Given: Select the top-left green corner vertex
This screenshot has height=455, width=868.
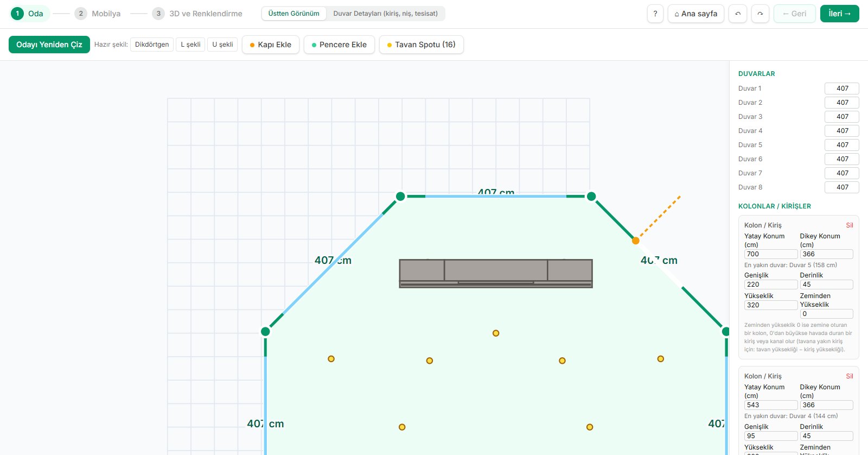Looking at the screenshot, I should (400, 197).
